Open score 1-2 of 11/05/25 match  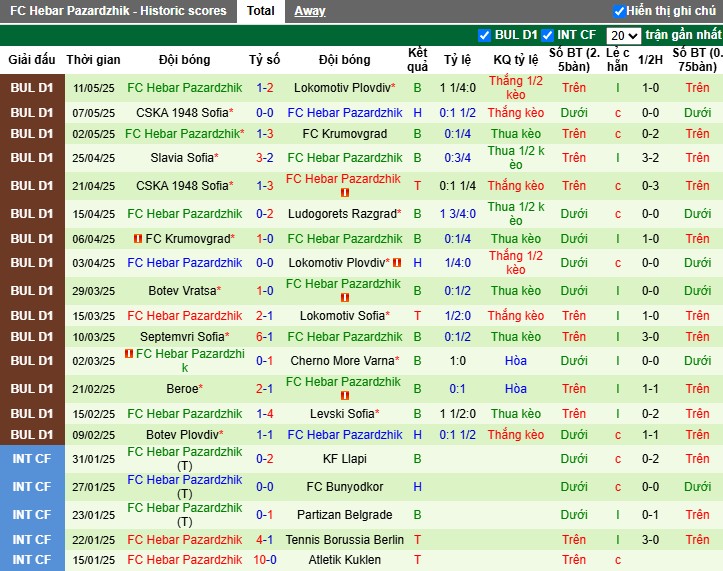(x=265, y=88)
